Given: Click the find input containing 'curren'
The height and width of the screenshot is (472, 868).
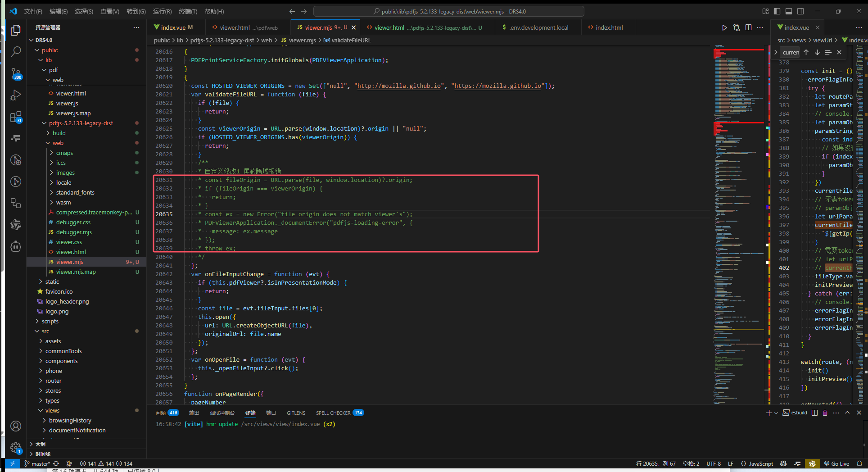Looking at the screenshot, I should pyautogui.click(x=791, y=52).
